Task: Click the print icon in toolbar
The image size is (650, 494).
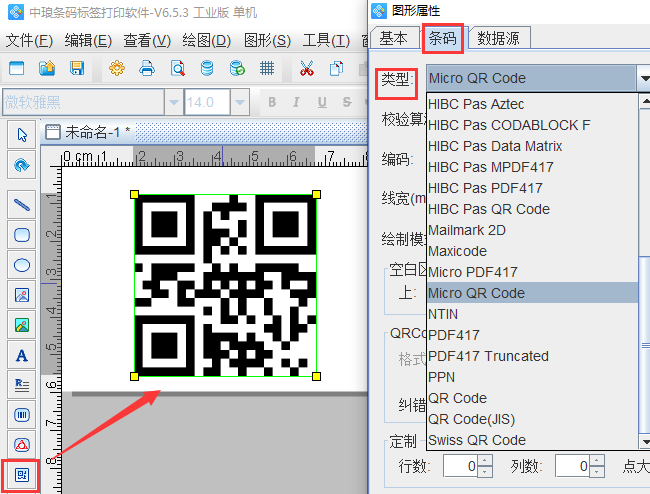Action: (x=147, y=69)
